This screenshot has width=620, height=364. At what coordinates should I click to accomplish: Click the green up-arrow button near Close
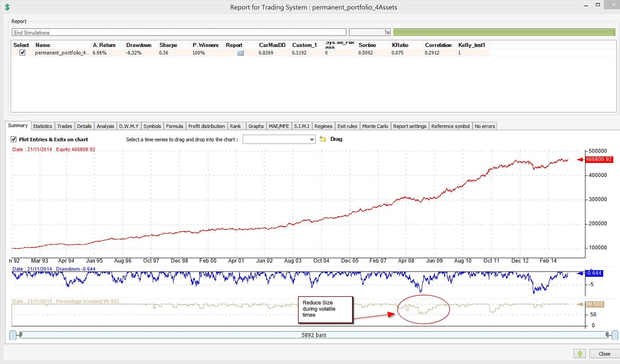point(579,353)
